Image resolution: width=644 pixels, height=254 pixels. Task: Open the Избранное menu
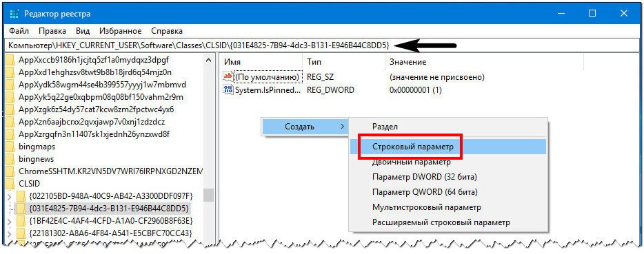[121, 31]
